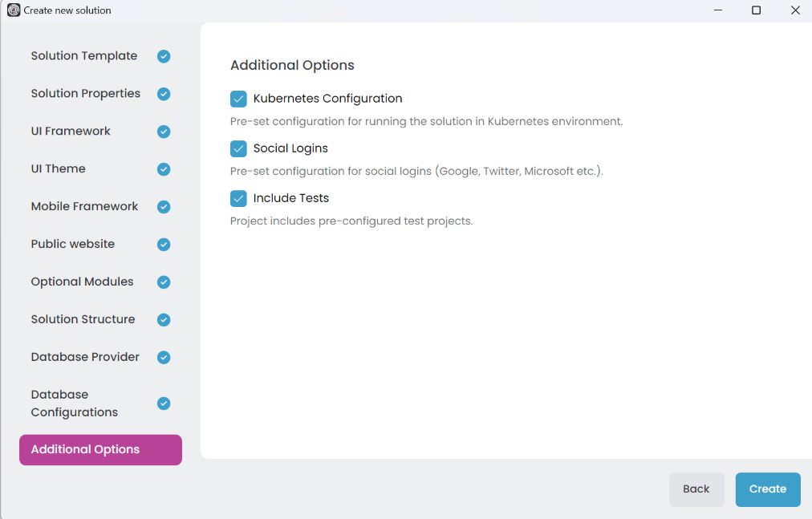Toggle the Include Tests checkbox
The image size is (812, 519).
tap(238, 198)
